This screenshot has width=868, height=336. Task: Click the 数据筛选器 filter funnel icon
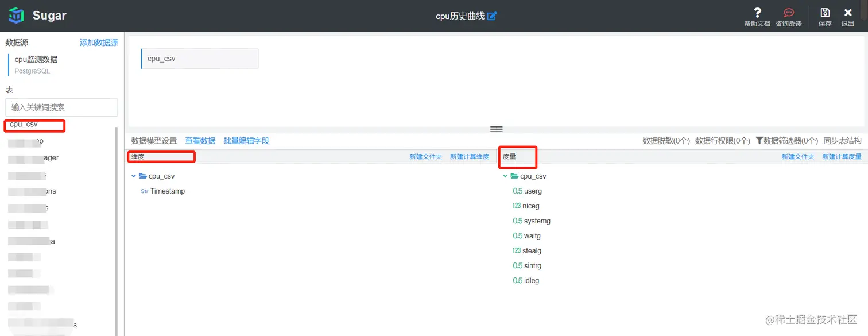coord(759,141)
